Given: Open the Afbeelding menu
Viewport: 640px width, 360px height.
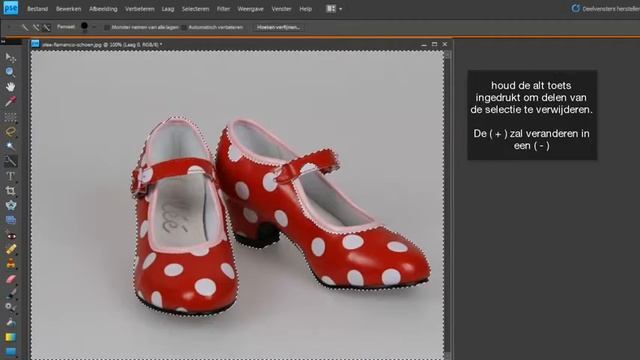Looking at the screenshot, I should 103,9.
